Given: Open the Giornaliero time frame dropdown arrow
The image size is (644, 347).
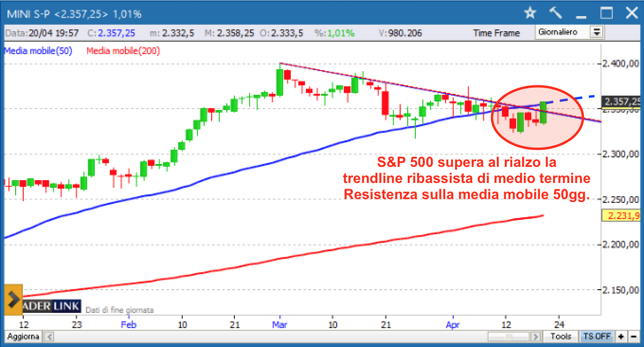Looking at the screenshot, I should (596, 33).
